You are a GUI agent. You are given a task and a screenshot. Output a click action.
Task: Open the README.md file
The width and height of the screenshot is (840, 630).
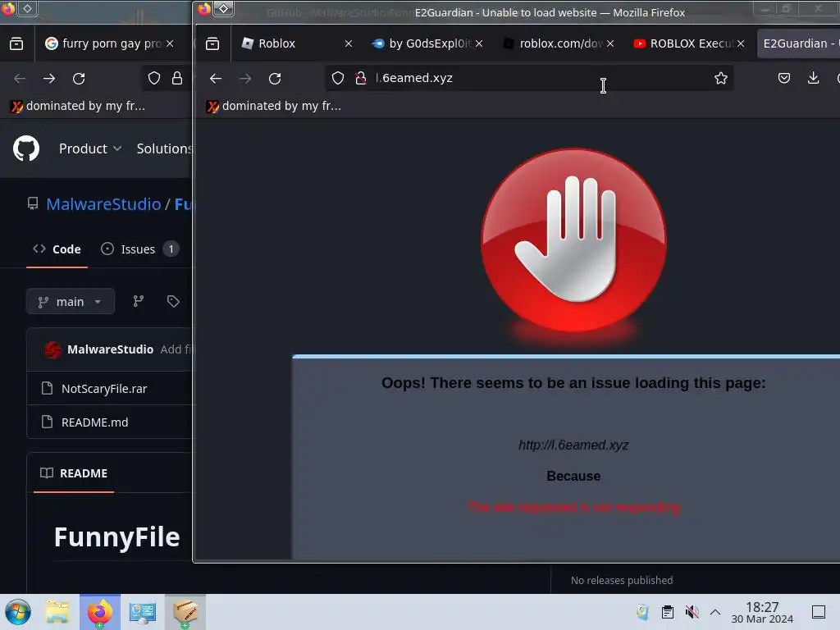95,422
